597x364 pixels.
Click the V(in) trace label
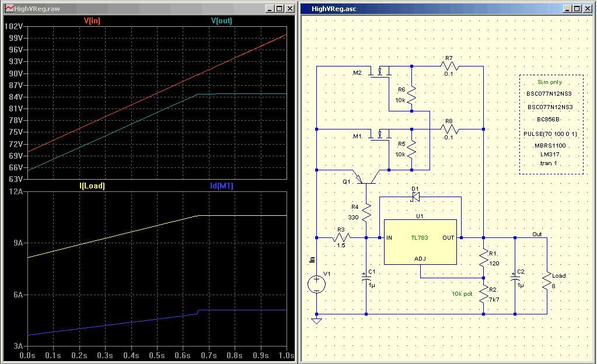[92, 20]
